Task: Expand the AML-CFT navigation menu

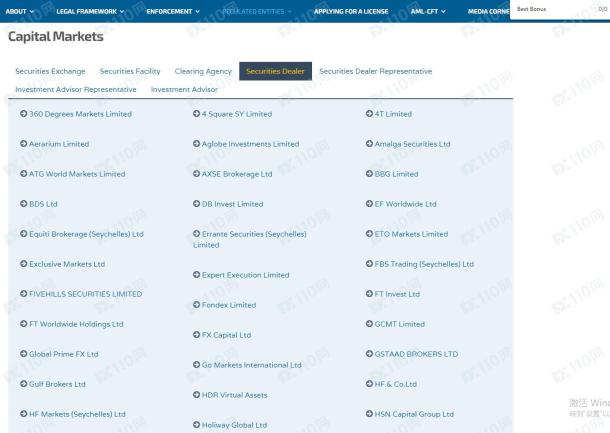Action: (428, 11)
